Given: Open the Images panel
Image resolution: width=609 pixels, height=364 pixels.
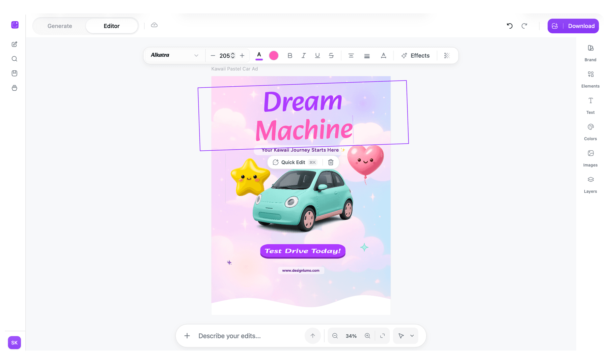Looking at the screenshot, I should click(x=590, y=157).
